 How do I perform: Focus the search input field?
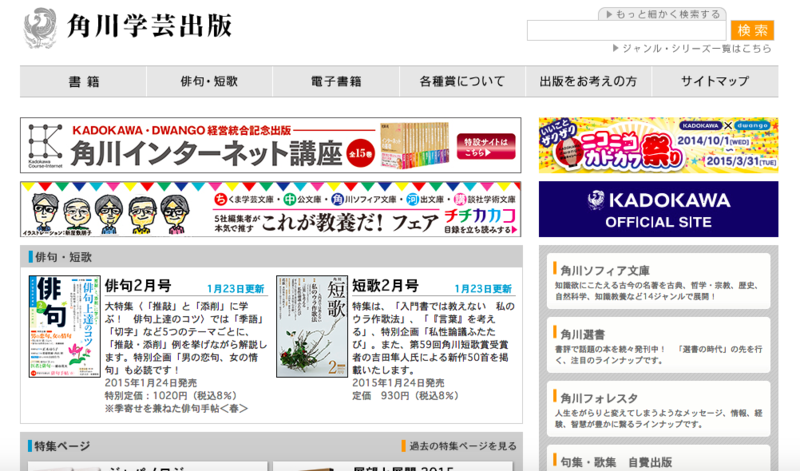coord(627,31)
